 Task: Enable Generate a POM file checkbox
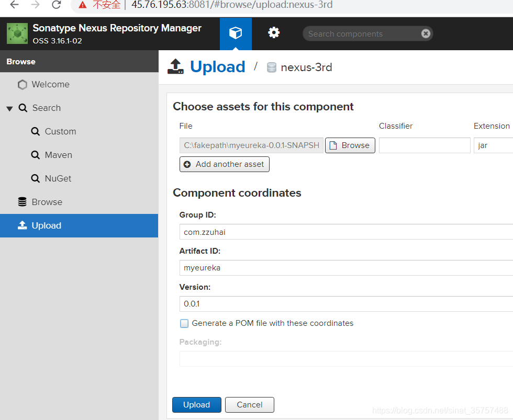[x=184, y=324]
